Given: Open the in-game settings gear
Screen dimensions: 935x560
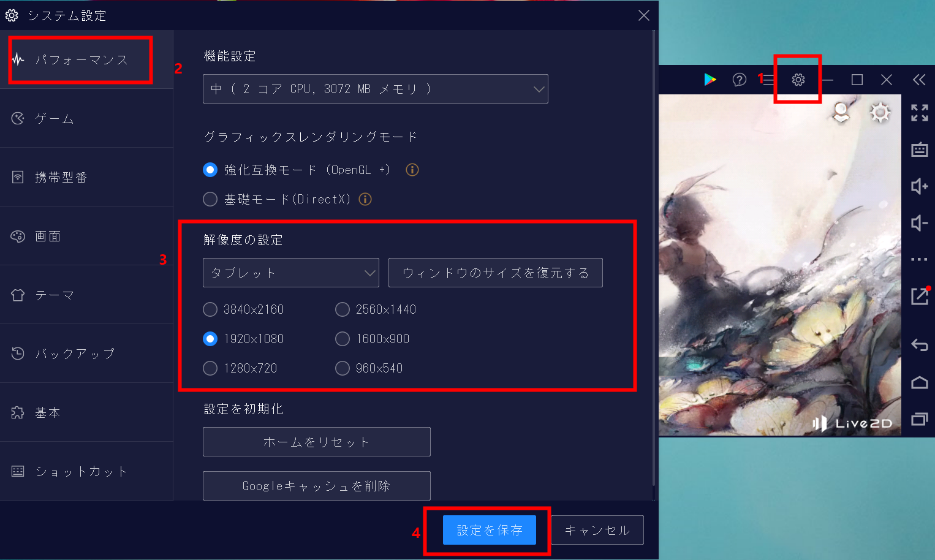Looking at the screenshot, I should 880,113.
